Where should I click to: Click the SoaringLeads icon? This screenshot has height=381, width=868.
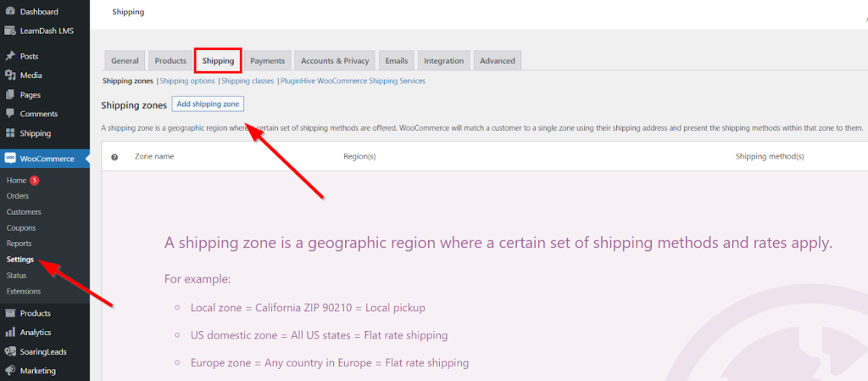[x=10, y=351]
